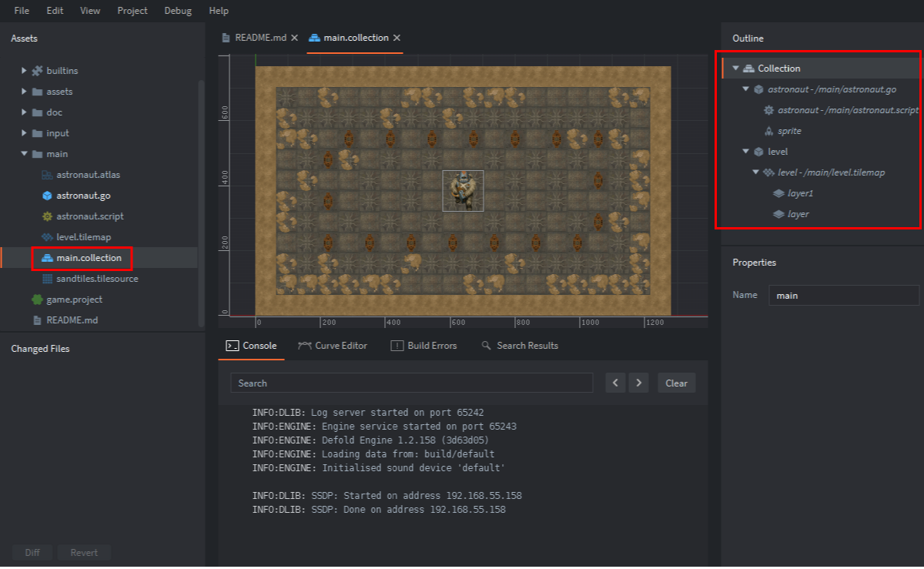Click the assets folder icon
Screen dimensions: 924x569
click(x=37, y=92)
